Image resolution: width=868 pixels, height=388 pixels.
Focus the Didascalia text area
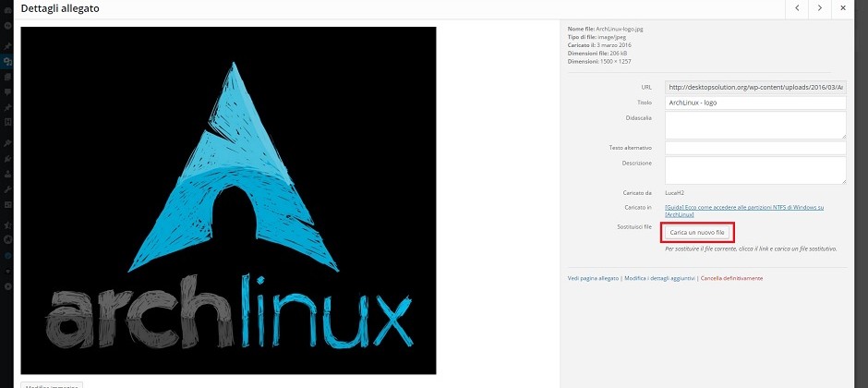pyautogui.click(x=755, y=125)
